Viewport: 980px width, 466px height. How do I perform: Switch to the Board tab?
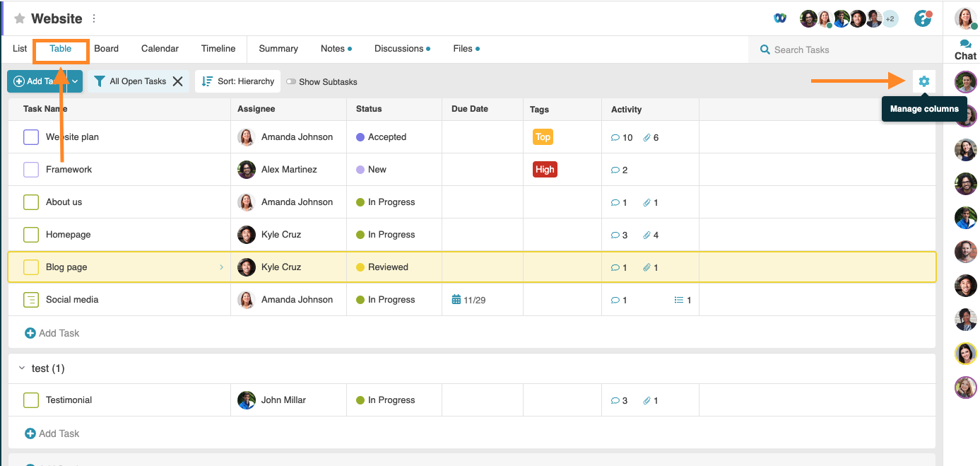pos(106,48)
